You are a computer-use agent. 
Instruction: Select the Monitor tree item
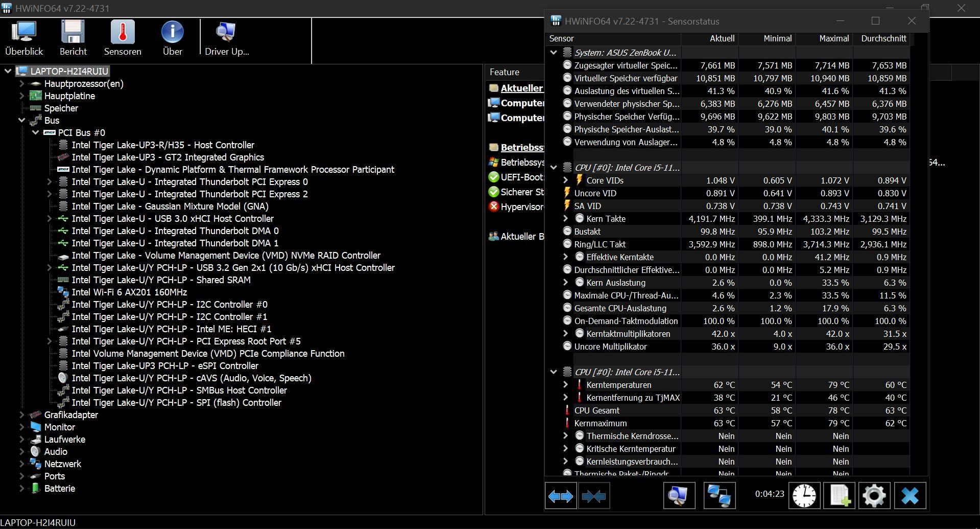59,427
